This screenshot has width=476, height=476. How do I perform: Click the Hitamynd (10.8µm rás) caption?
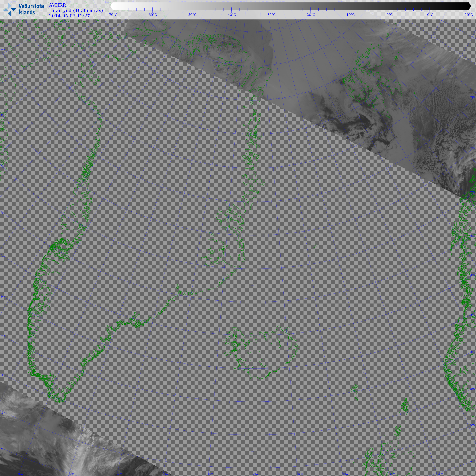76,10
